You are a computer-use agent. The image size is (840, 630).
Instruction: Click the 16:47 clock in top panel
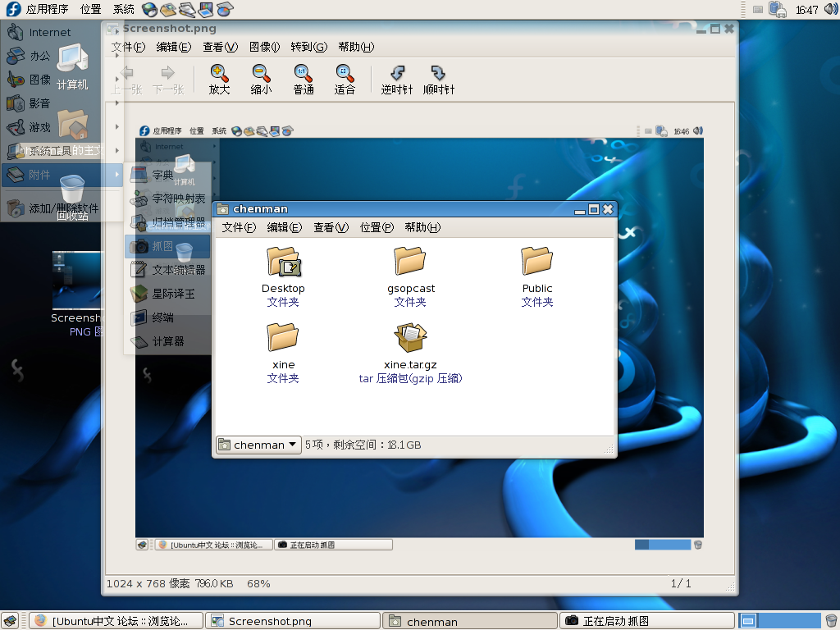806,10
